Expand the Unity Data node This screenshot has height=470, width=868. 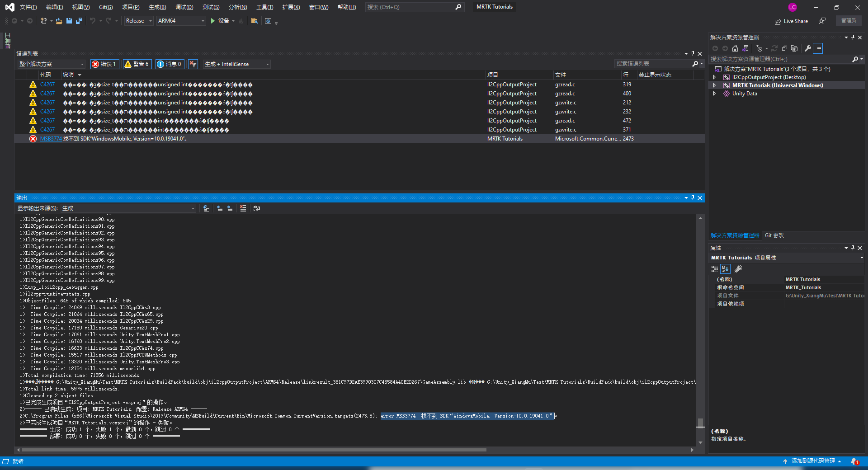tap(715, 94)
